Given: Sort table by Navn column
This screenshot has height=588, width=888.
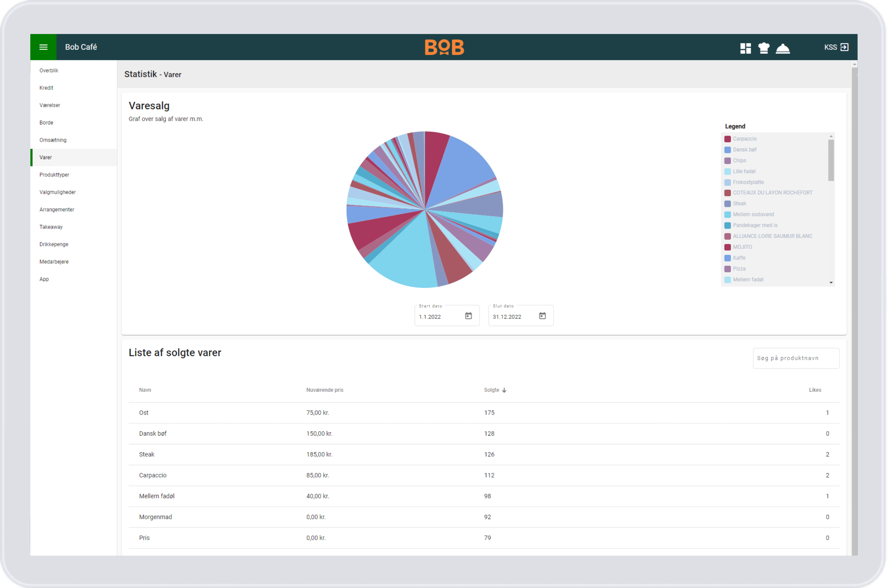Looking at the screenshot, I should coord(145,390).
